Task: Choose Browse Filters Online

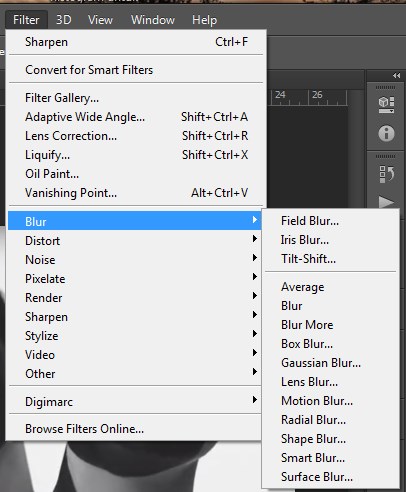Action: (x=135, y=429)
